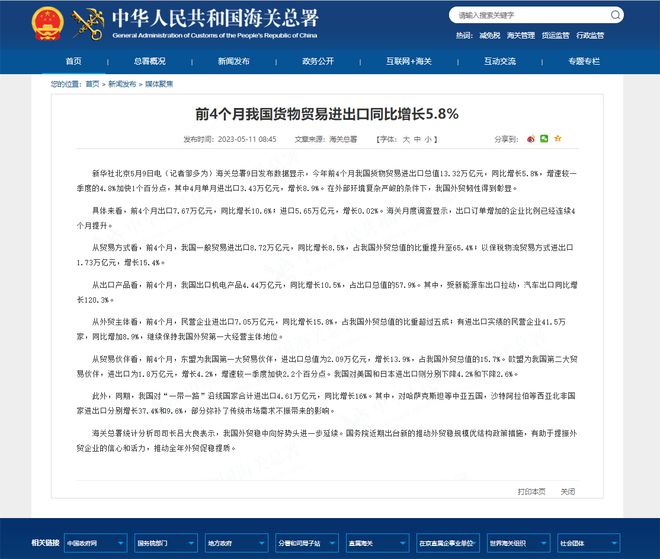The image size is (660, 559).
Task: Expand the 世界海关组织 dropdown
Action: click(x=519, y=543)
